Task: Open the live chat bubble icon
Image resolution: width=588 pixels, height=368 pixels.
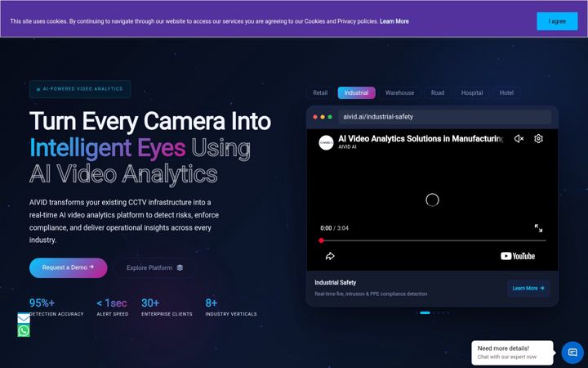Action: [x=572, y=352]
